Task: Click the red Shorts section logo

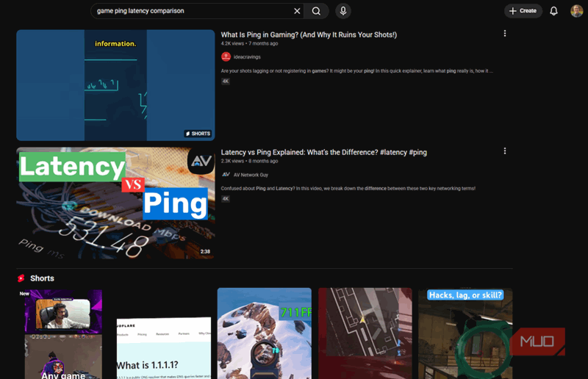Action: [x=21, y=278]
